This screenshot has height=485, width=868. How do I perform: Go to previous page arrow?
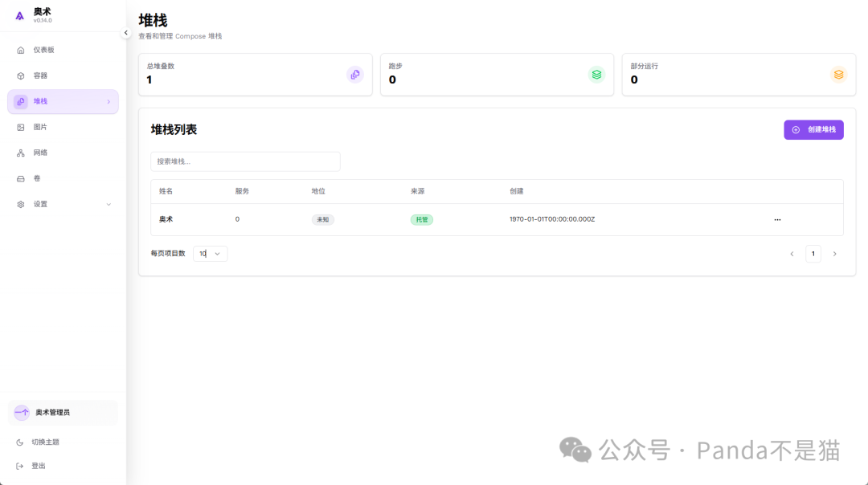tap(792, 254)
